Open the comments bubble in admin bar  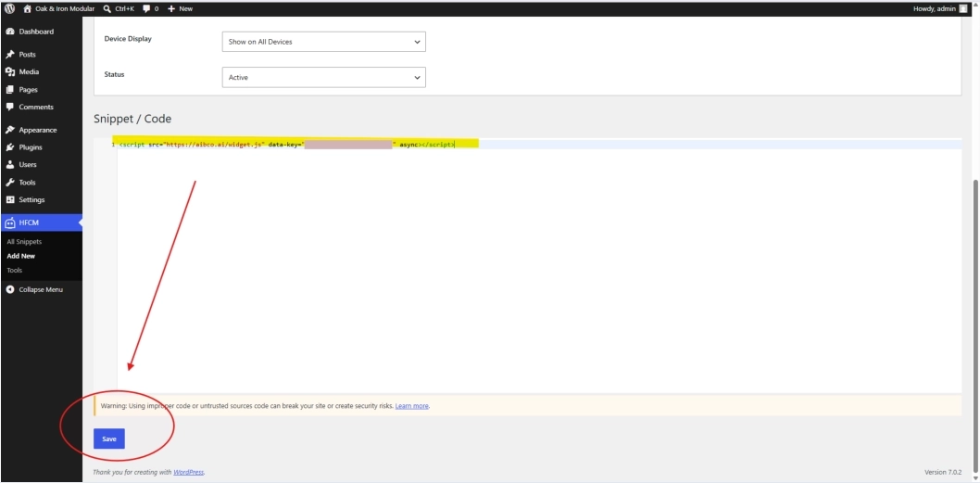pos(146,8)
